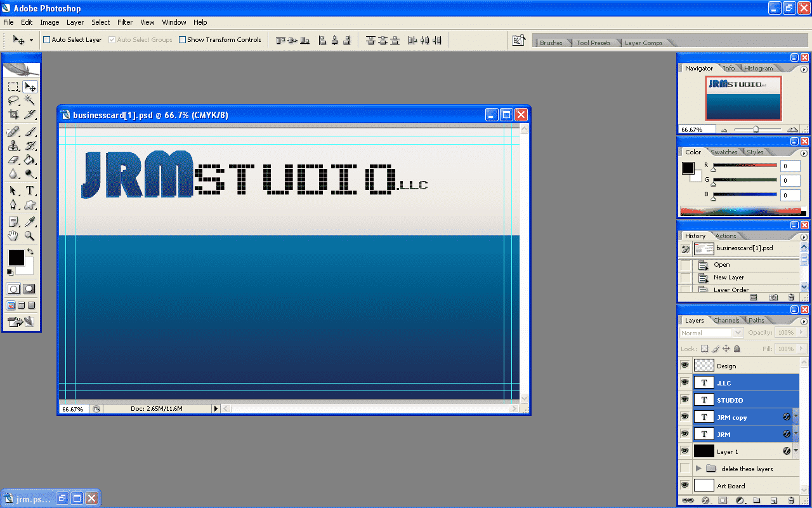Switch to the Swatches tab
This screenshot has width=812, height=508.
[724, 152]
